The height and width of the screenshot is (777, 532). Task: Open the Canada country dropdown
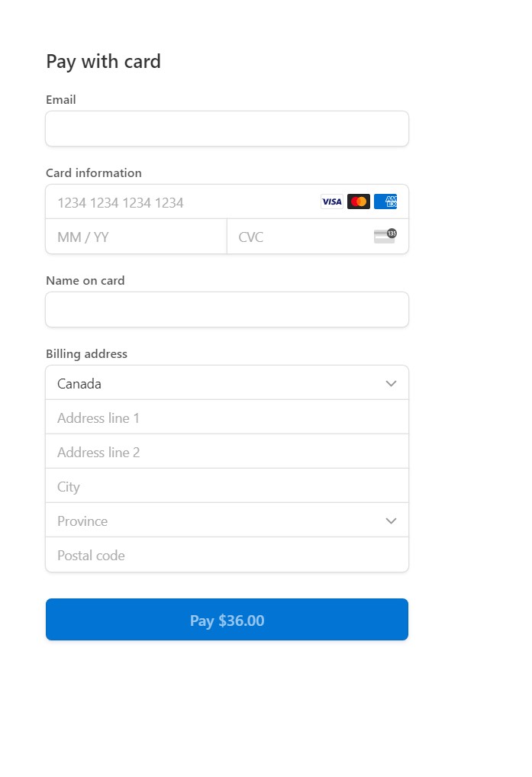227,383
